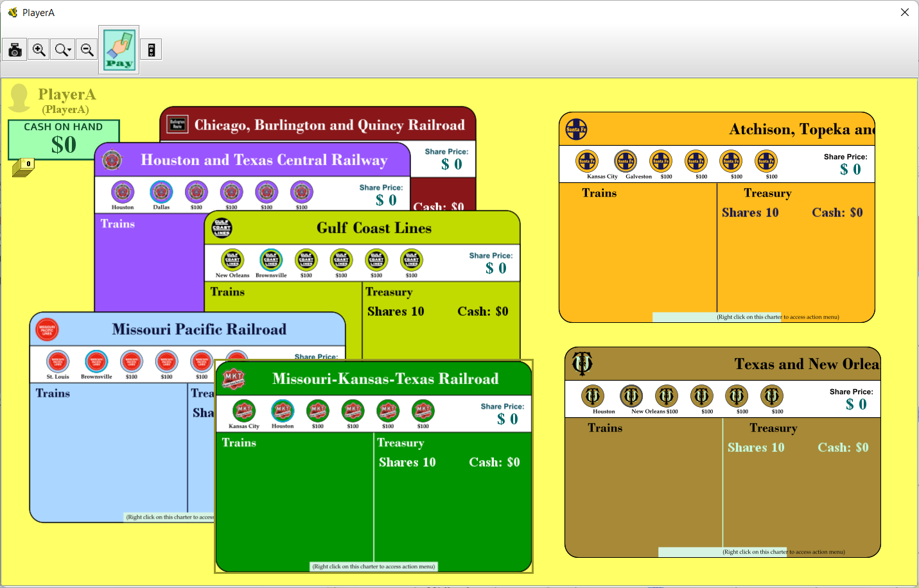The width and height of the screenshot is (919, 588).
Task: Open the zoom level dropdown magnifier
Action: (x=63, y=49)
